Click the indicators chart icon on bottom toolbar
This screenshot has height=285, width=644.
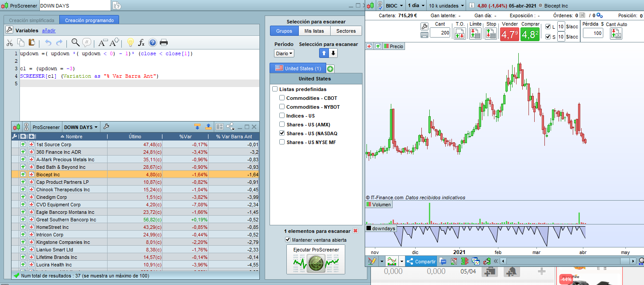[391, 261]
